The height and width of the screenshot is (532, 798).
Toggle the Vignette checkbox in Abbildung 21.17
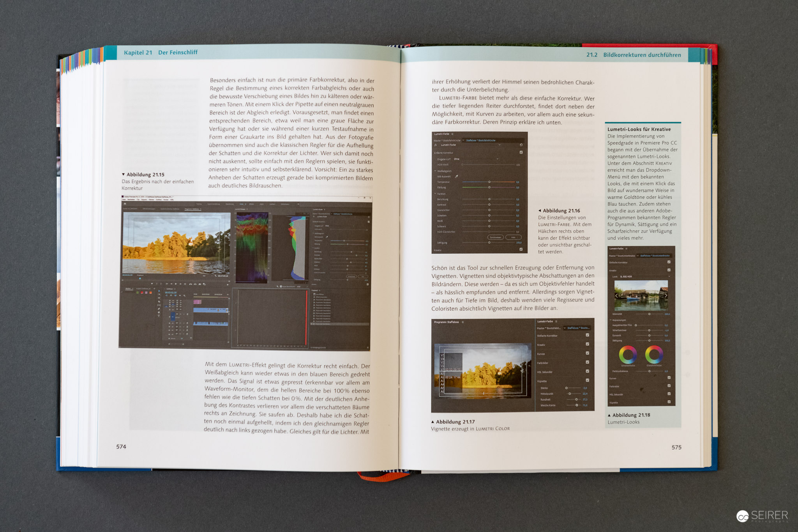tap(588, 380)
